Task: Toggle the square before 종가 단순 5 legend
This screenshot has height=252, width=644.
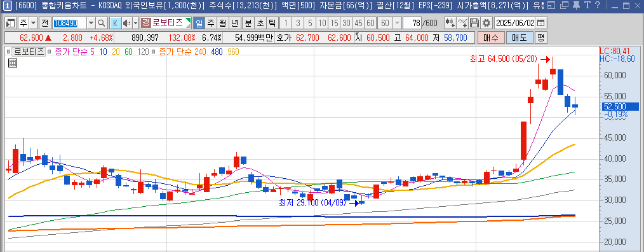Action: click(x=49, y=52)
